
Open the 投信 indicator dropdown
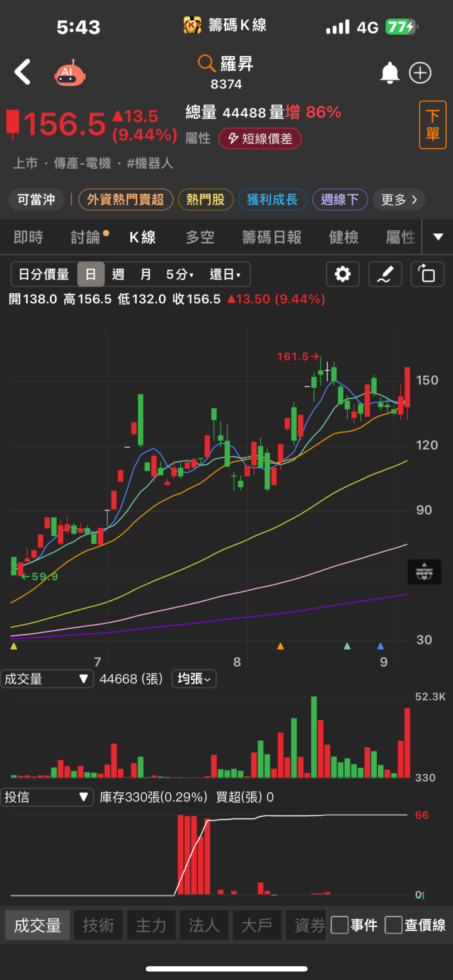click(x=47, y=797)
